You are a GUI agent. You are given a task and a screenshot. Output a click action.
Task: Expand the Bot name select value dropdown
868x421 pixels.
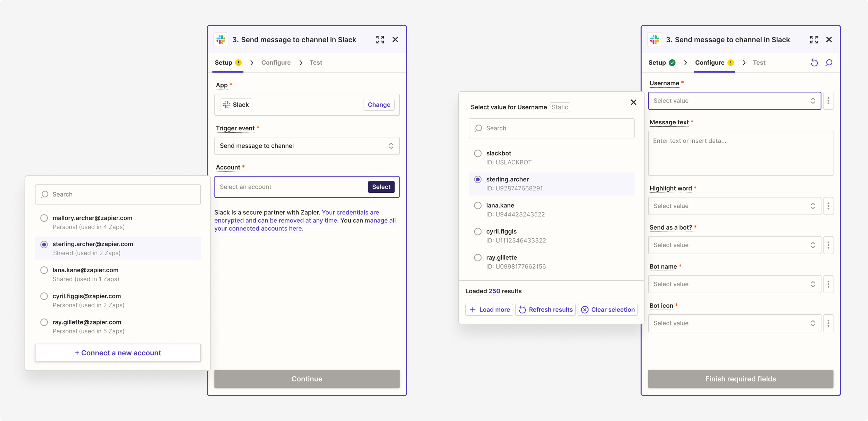[734, 284]
